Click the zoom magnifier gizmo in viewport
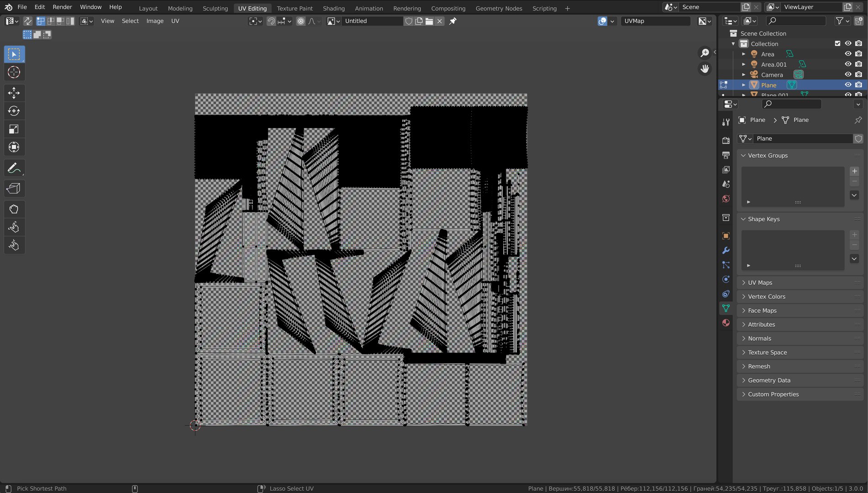 [x=705, y=53]
